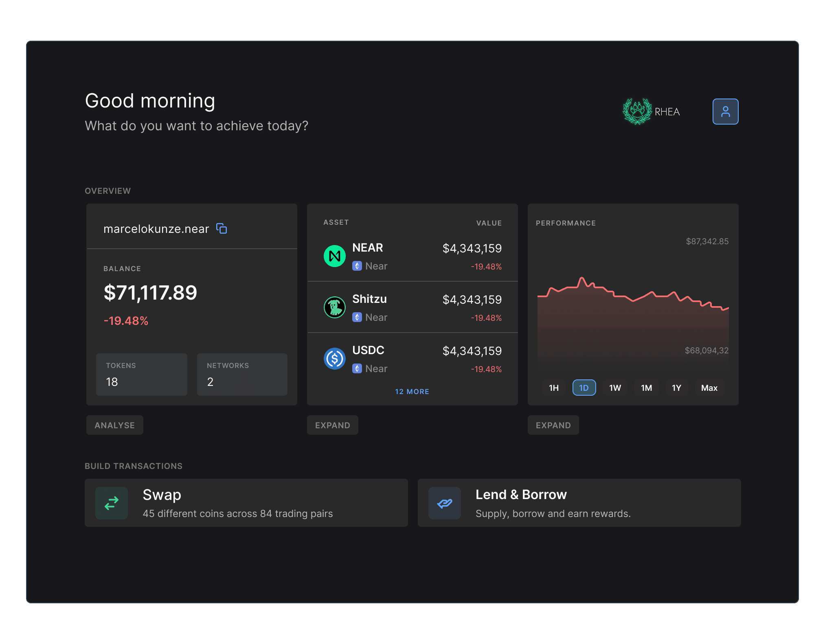The image size is (825, 644).
Task: Switch to the 1W timeframe
Action: tap(615, 388)
